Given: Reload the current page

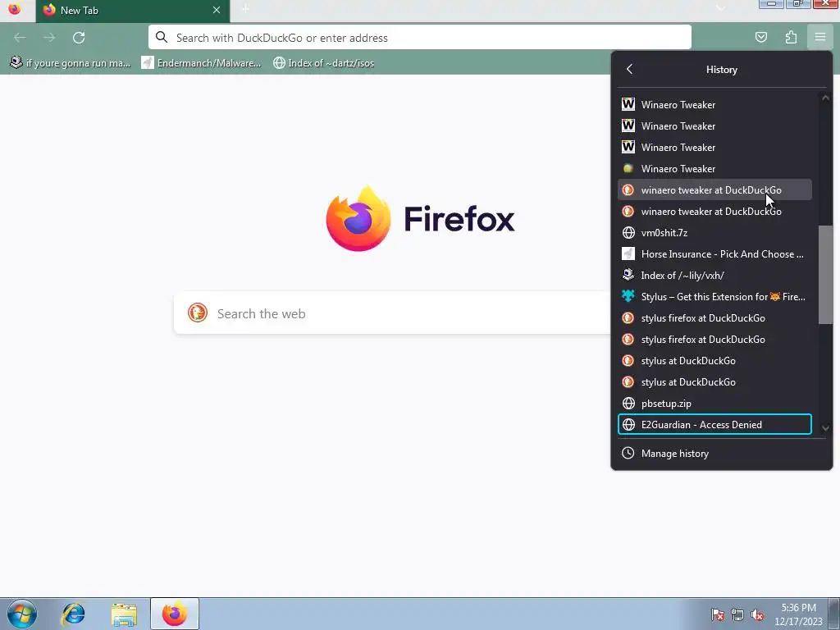Looking at the screenshot, I should coord(79,38).
